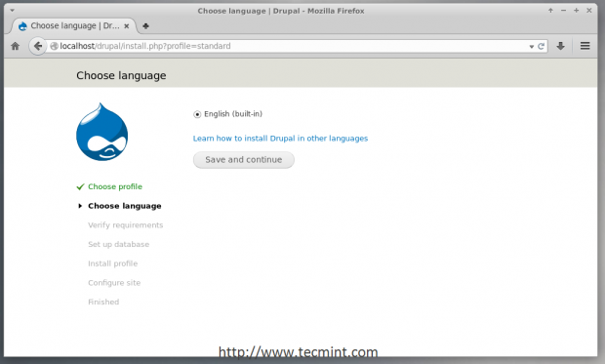This screenshot has height=364, width=605.
Task: Click the Firefox home icon
Action: 15,46
